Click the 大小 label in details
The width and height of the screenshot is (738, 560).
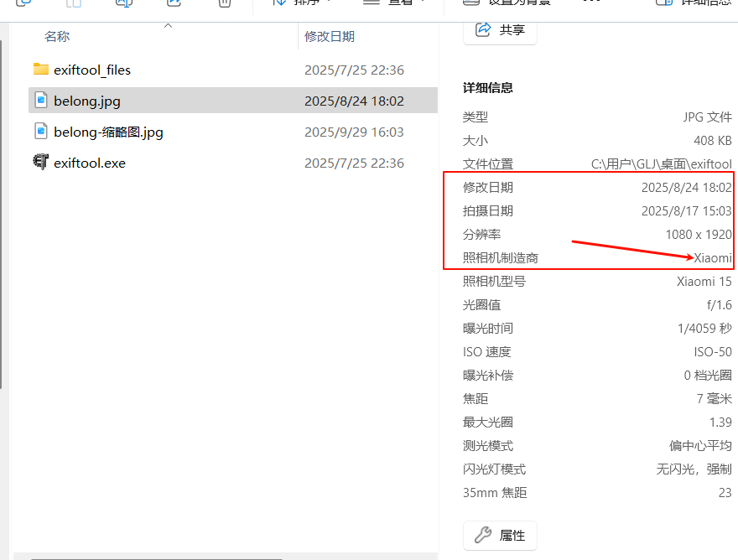475,141
